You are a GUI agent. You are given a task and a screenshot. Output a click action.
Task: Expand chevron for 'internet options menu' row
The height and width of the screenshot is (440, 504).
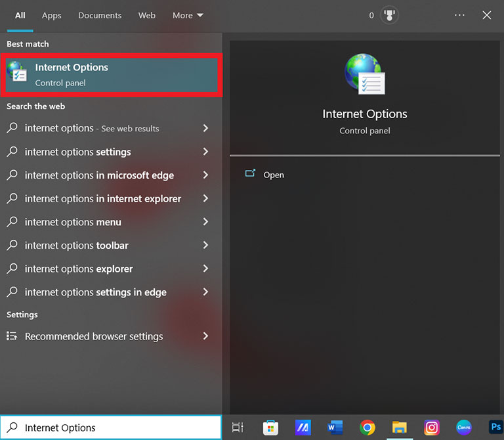tap(205, 221)
